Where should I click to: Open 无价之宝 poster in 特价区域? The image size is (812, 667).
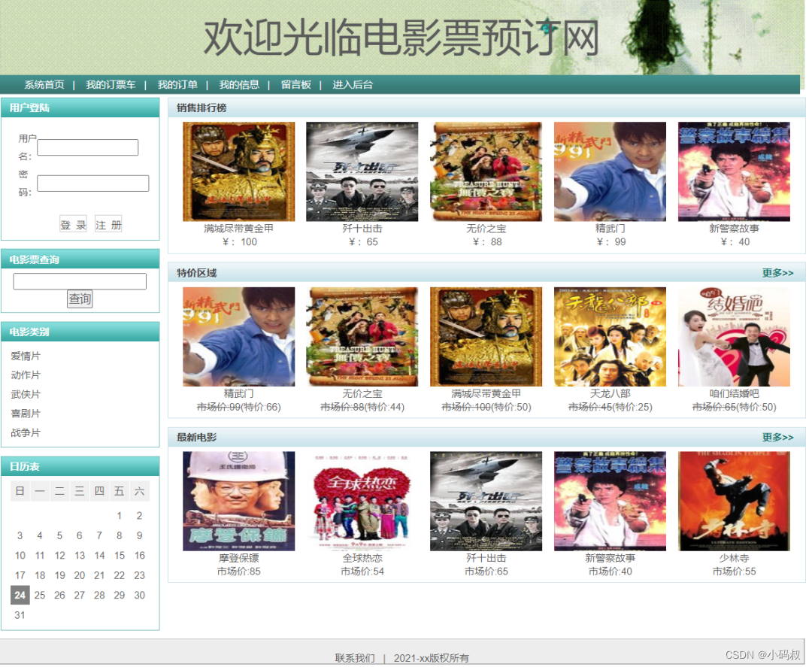coord(362,337)
